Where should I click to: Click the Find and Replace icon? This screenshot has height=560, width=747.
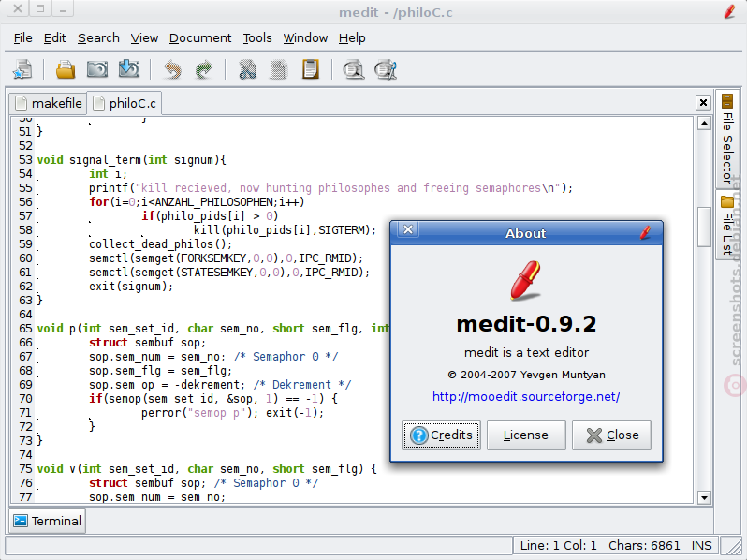(x=386, y=69)
